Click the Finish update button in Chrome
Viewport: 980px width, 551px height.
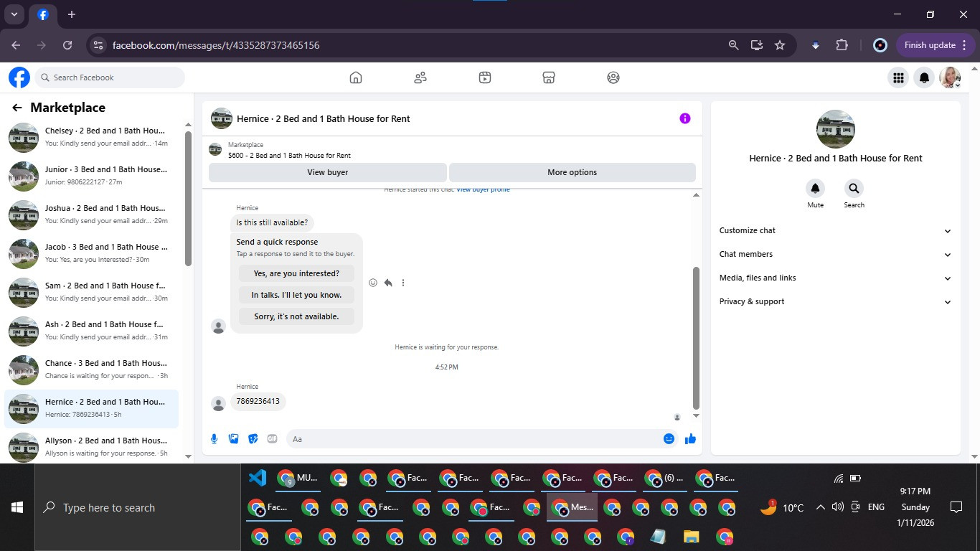coord(936,45)
